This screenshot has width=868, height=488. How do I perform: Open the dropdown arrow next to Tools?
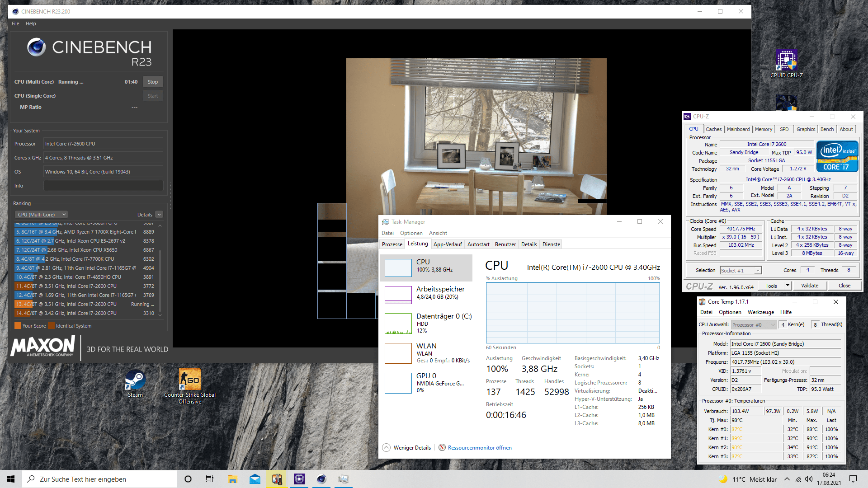788,286
